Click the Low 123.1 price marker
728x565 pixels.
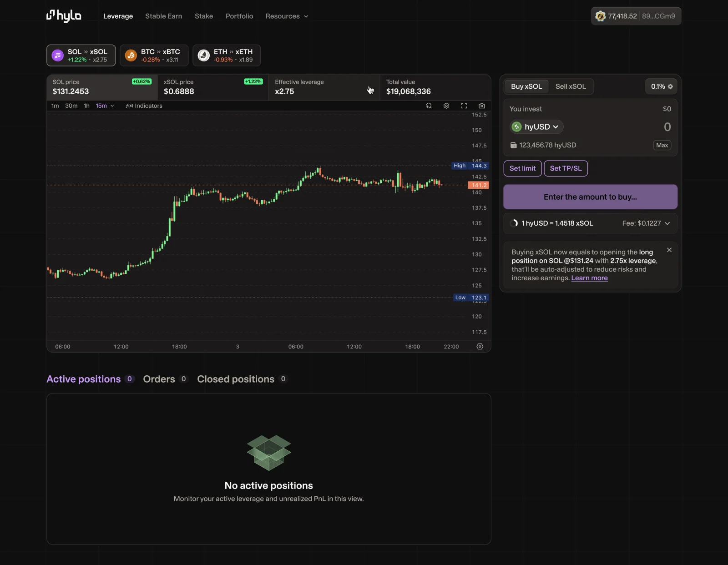click(x=471, y=298)
